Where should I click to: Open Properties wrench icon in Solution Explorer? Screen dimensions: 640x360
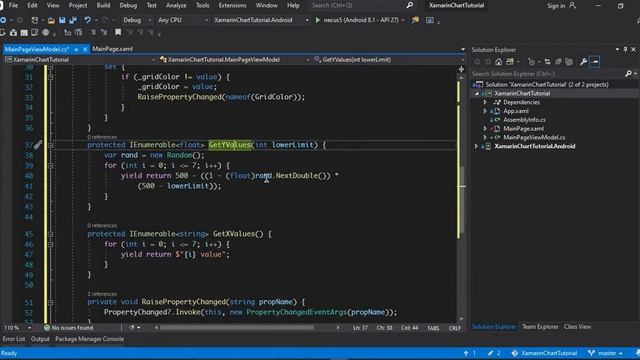(583, 62)
